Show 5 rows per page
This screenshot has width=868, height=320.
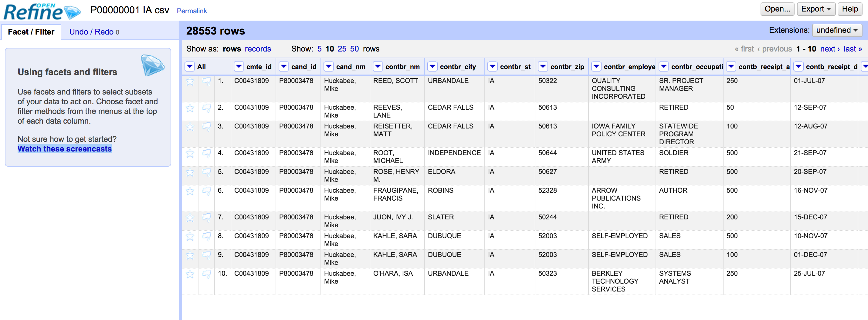[x=320, y=49]
